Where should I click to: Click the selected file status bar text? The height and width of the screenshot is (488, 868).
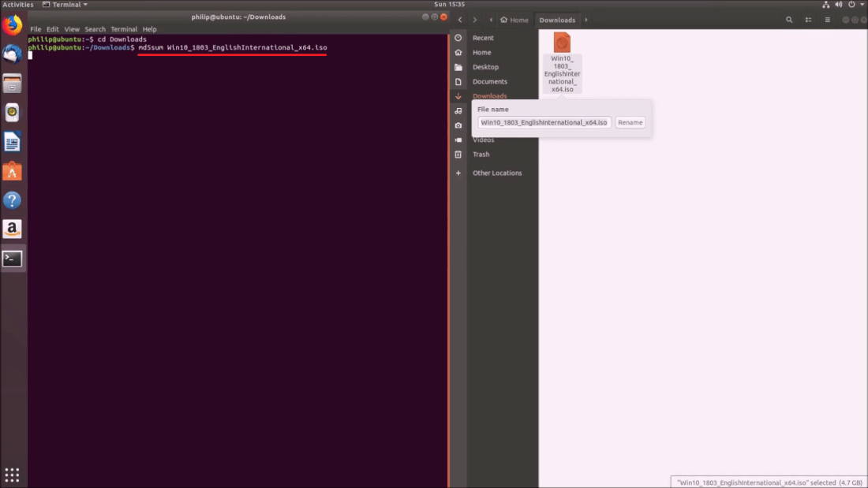pyautogui.click(x=769, y=482)
